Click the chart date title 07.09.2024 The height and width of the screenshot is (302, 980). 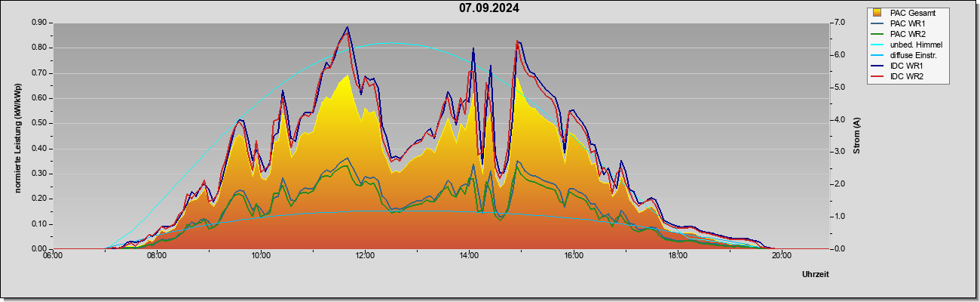tap(489, 8)
